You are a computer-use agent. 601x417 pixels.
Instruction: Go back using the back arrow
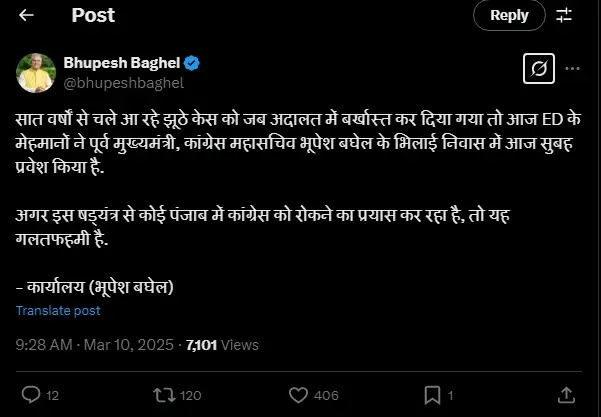click(27, 15)
